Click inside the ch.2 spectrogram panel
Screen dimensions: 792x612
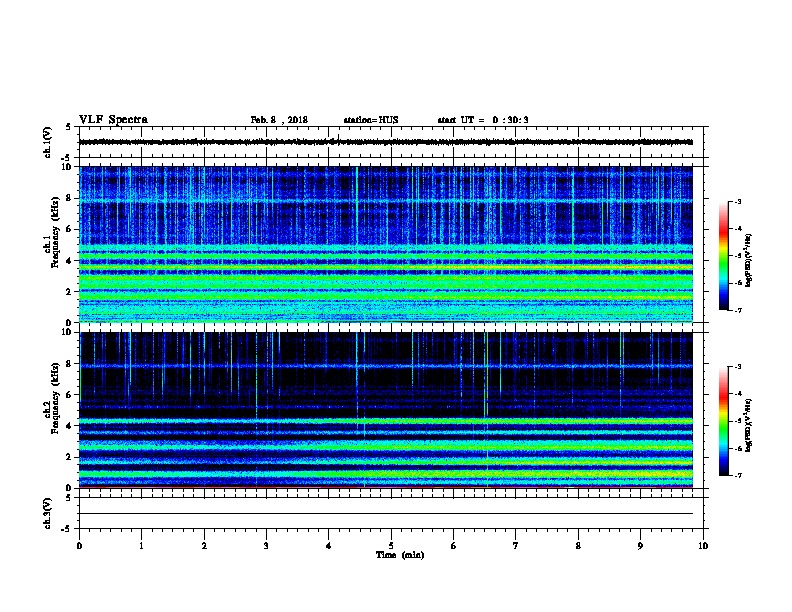(x=386, y=410)
